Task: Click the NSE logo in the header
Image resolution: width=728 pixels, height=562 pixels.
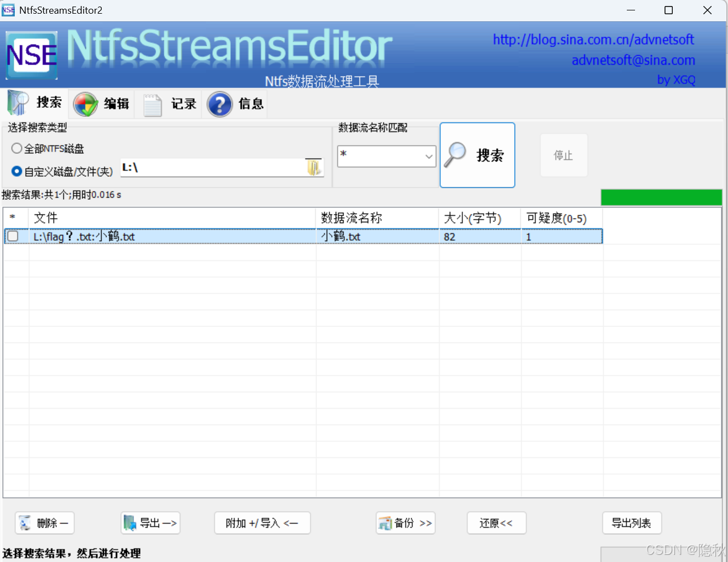Action: [31, 55]
